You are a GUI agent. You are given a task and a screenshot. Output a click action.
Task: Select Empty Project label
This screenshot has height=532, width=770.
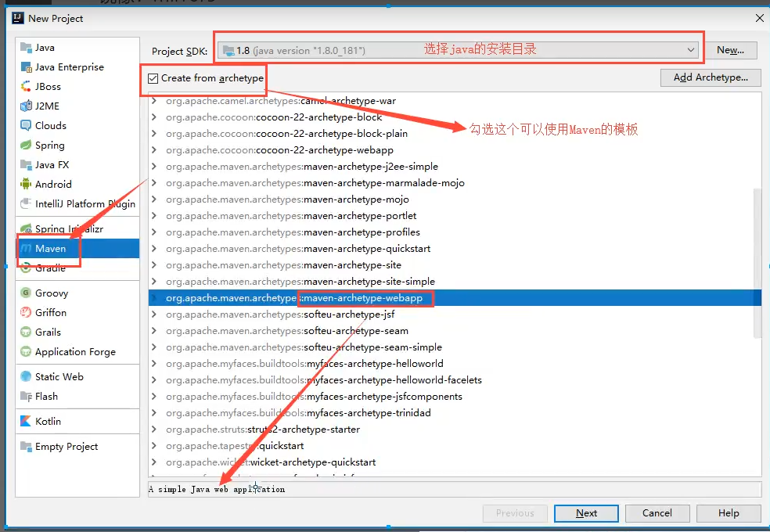click(67, 446)
